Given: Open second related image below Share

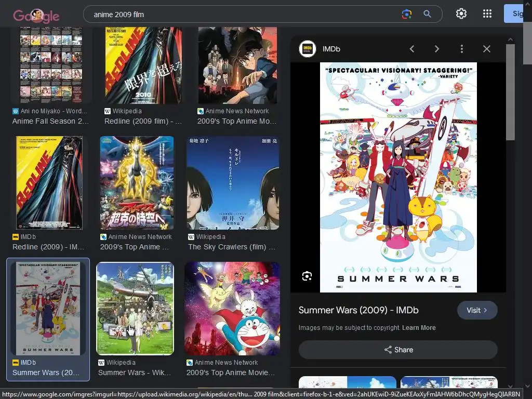Looking at the screenshot, I should [449, 382].
